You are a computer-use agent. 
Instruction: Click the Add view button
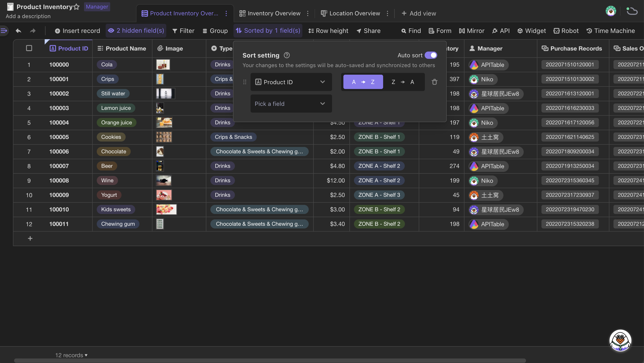point(419,13)
